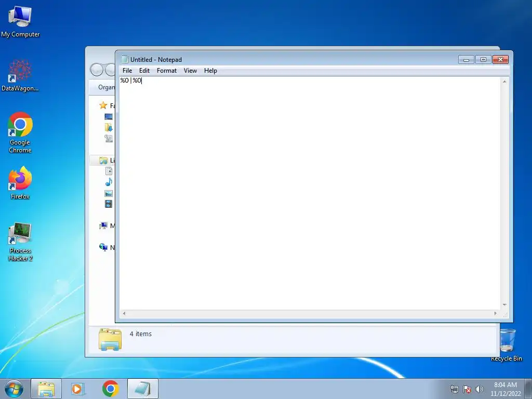Click the Show desktop button on the taskbar
532x399 pixels.
[528, 389]
